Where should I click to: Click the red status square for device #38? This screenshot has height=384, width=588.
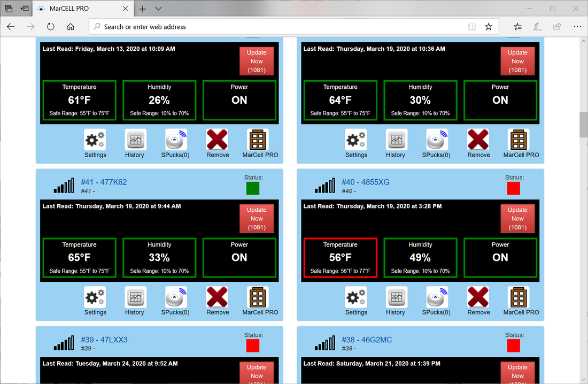(x=513, y=345)
